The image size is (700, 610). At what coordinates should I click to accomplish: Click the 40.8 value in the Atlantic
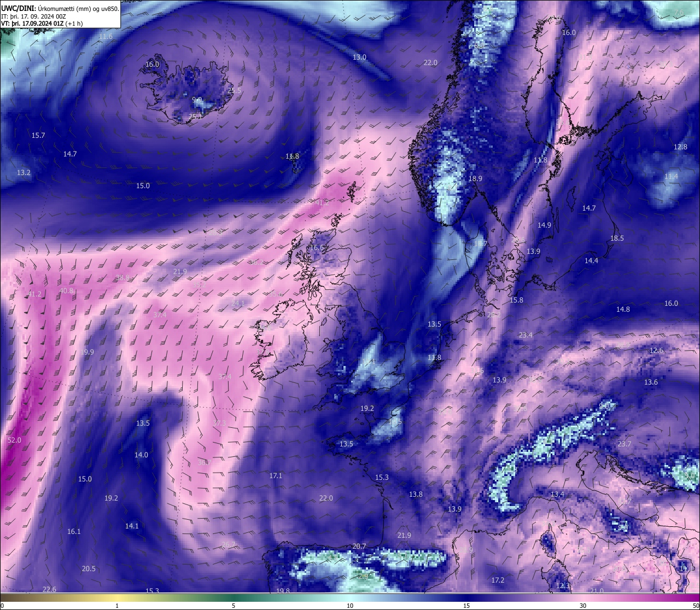pyautogui.click(x=66, y=291)
